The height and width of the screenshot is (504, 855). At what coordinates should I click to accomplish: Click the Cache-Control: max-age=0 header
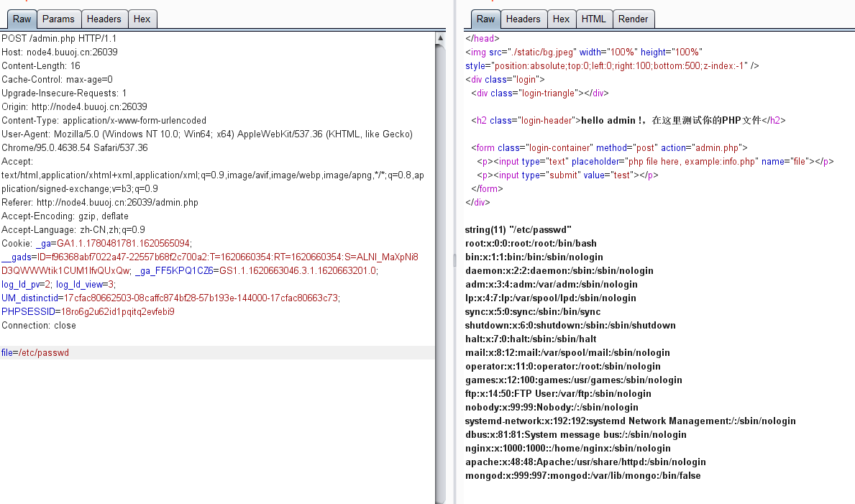pos(57,80)
